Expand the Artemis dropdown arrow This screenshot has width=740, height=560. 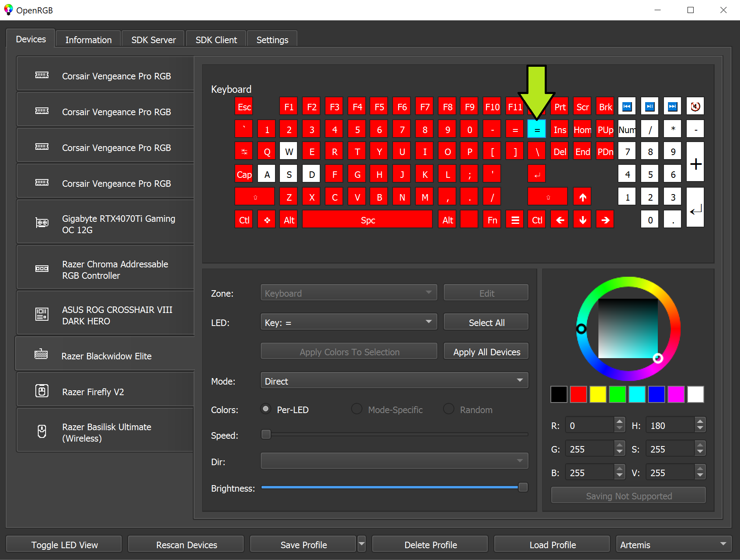coord(724,544)
